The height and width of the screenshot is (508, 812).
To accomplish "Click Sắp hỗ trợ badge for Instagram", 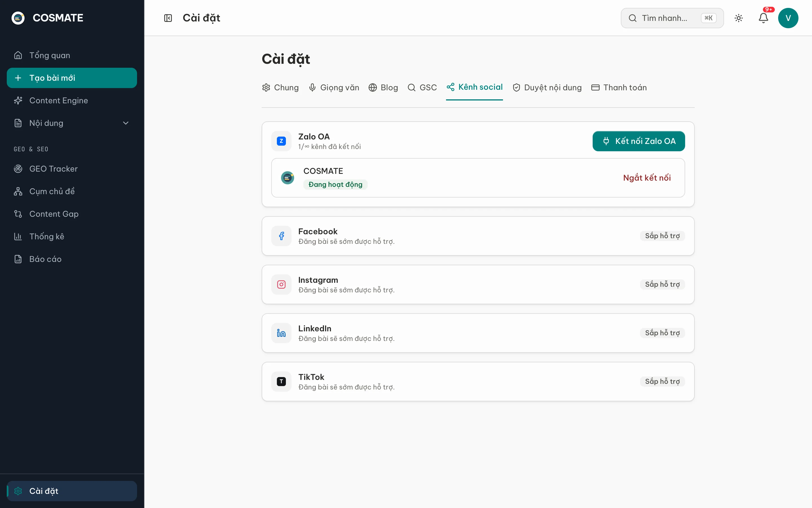I will (x=662, y=284).
